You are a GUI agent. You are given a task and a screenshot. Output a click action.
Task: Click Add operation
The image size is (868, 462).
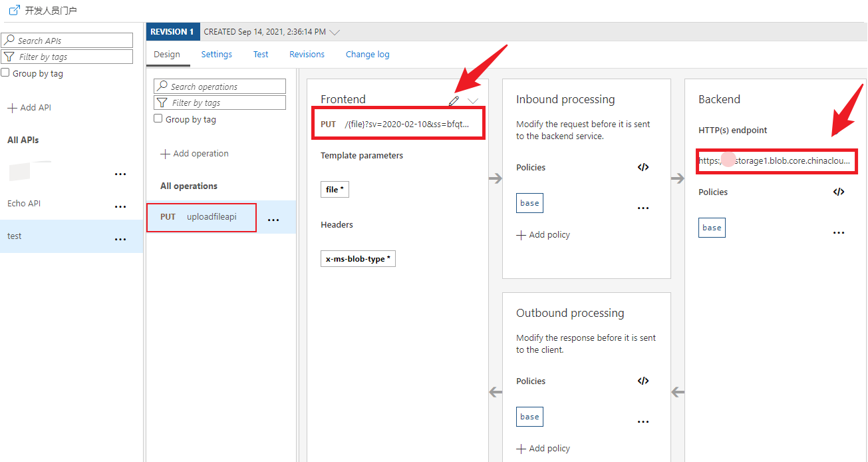[x=194, y=154]
